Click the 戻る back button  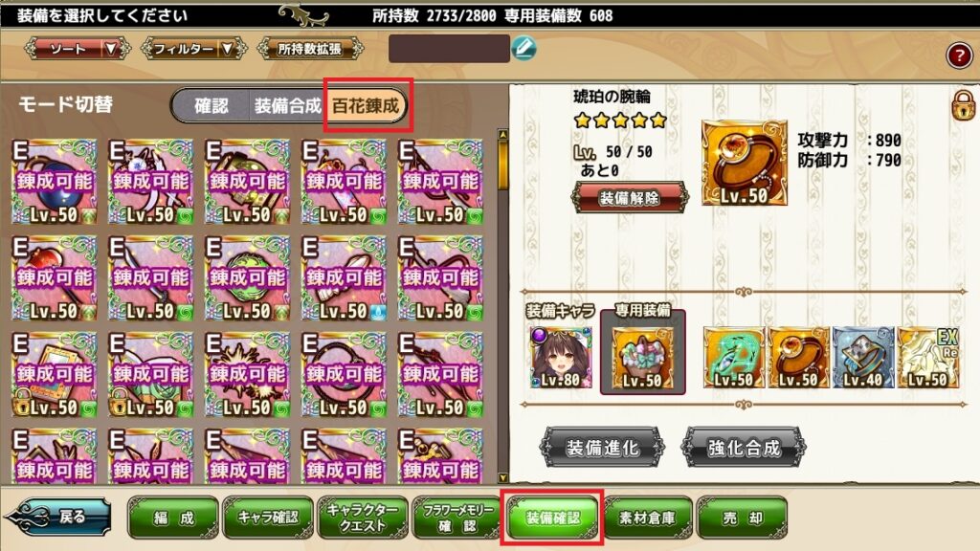(57, 518)
